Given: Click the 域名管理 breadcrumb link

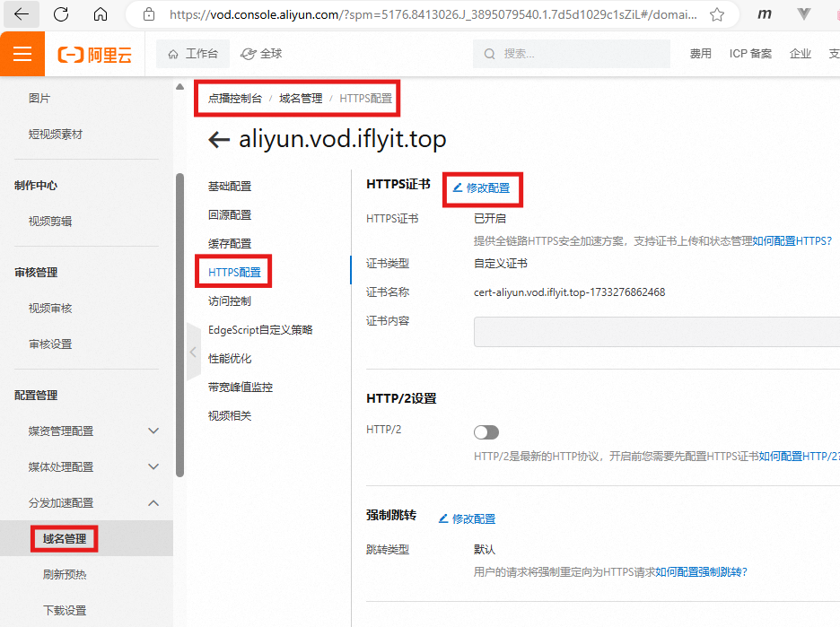Looking at the screenshot, I should tap(301, 99).
